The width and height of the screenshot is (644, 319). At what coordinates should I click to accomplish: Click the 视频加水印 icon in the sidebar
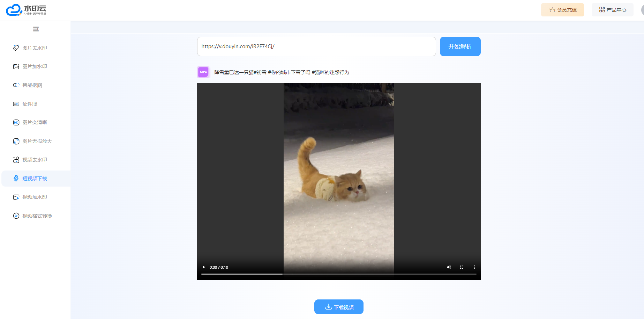pyautogui.click(x=16, y=197)
